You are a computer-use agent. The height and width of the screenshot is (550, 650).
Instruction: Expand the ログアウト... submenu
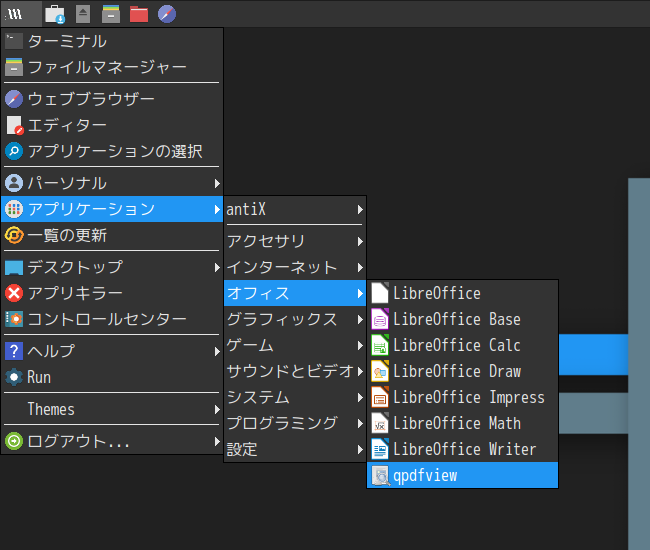coord(112,441)
